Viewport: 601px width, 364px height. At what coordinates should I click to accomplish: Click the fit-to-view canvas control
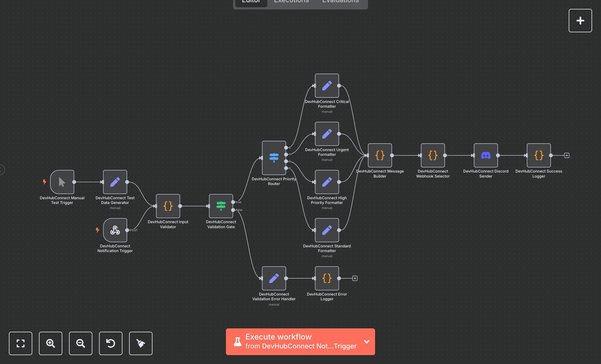pyautogui.click(x=20, y=343)
